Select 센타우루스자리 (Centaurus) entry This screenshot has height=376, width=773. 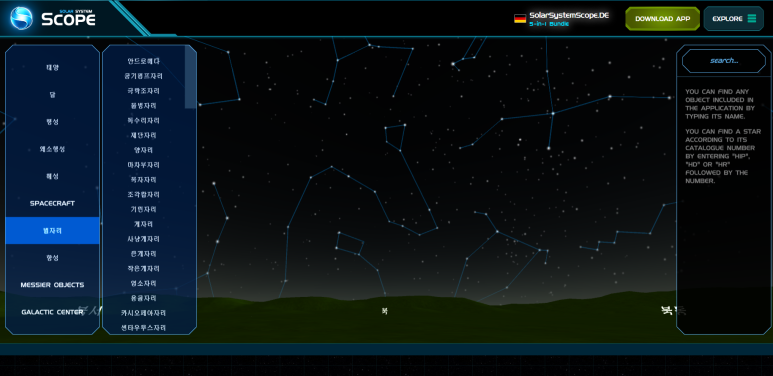pos(143,327)
